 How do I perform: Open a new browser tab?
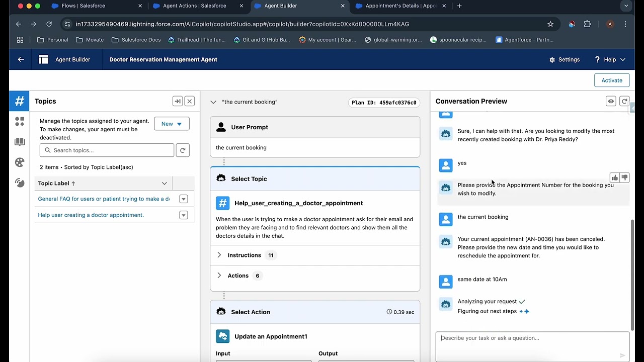point(459,6)
